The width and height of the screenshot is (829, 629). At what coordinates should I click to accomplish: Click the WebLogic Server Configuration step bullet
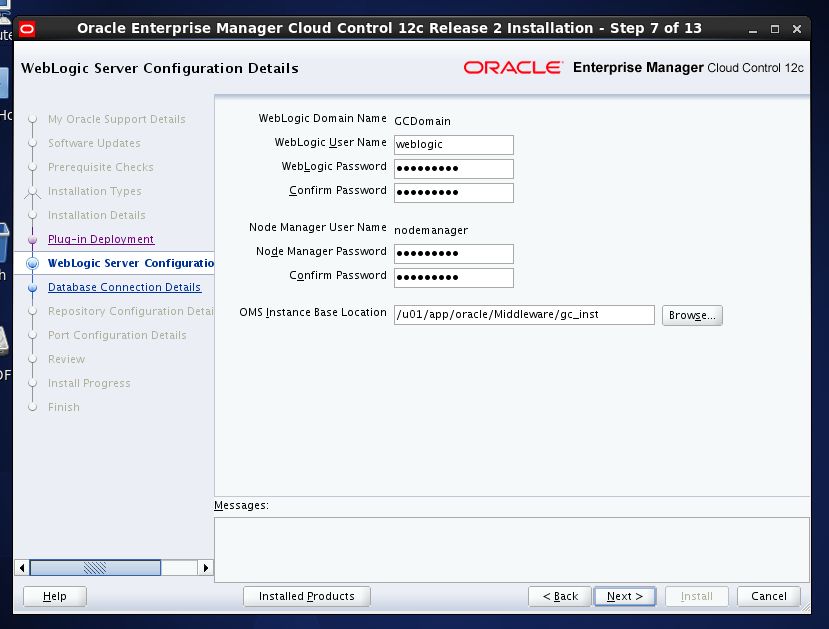click(x=33, y=264)
